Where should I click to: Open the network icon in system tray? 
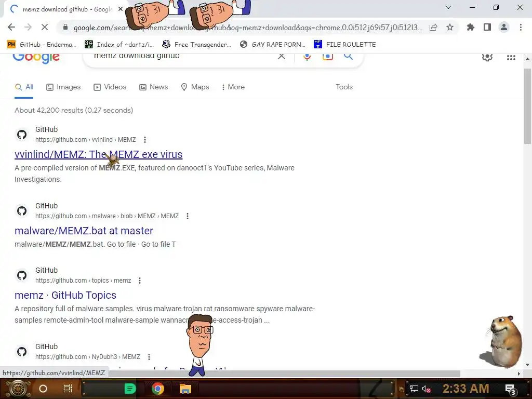[414, 389]
